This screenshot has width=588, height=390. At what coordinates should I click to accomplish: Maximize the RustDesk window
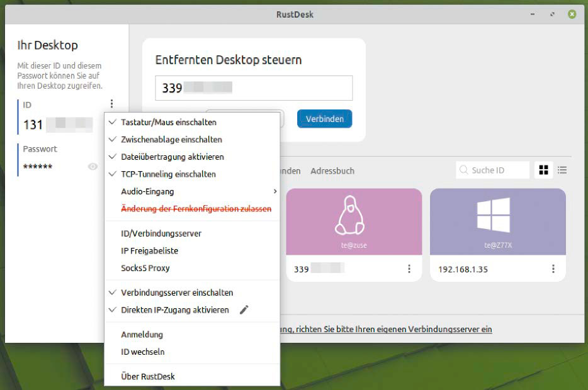coord(552,14)
